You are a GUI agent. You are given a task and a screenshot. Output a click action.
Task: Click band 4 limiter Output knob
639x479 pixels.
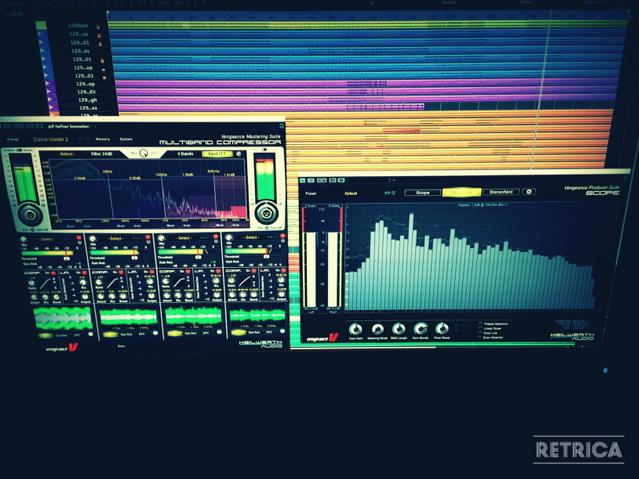tap(281, 294)
